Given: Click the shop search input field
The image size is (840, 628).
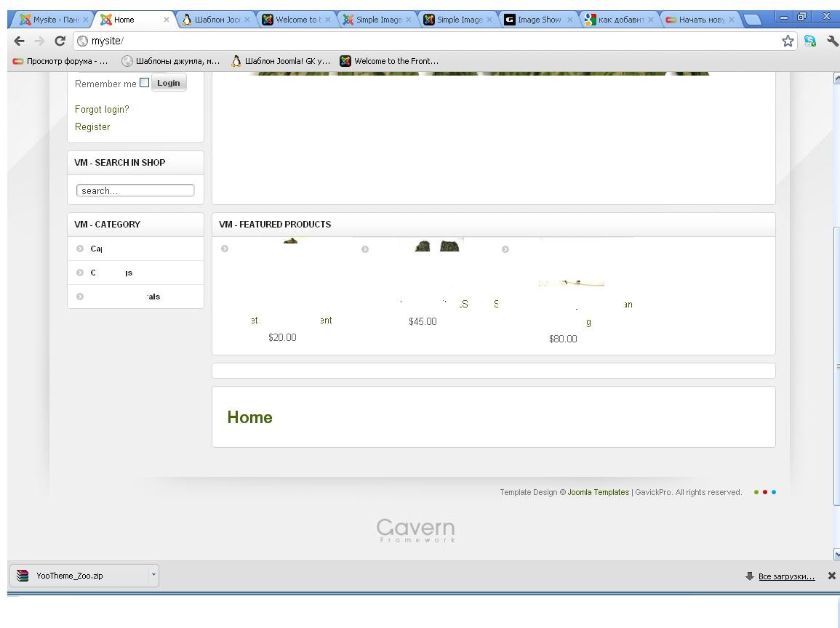Looking at the screenshot, I should coord(135,190).
